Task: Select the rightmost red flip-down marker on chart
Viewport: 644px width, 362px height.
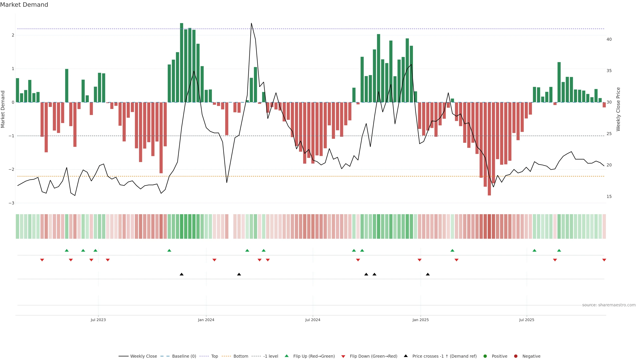Action: click(x=604, y=260)
